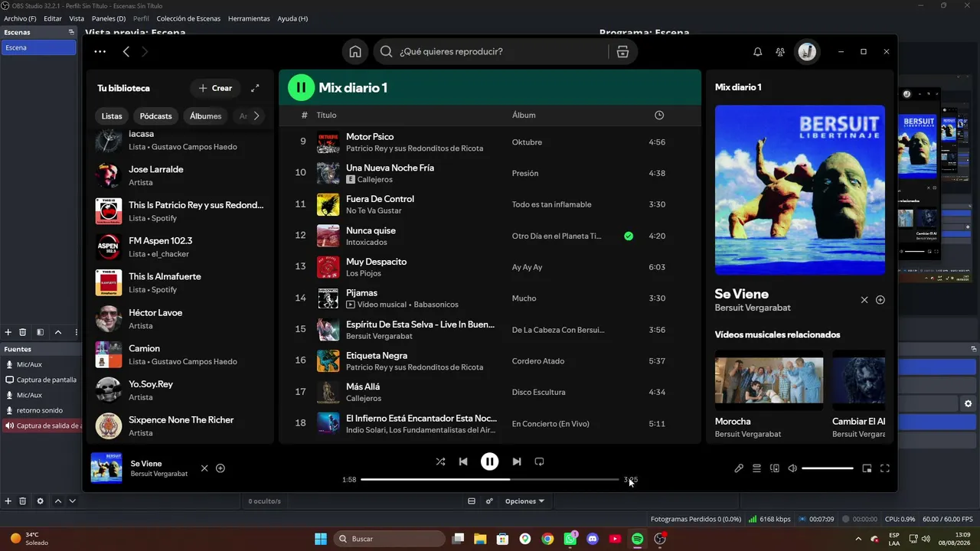The image size is (980, 551).
Task: Add Se Viene from the bottom player bar
Action: click(220, 468)
